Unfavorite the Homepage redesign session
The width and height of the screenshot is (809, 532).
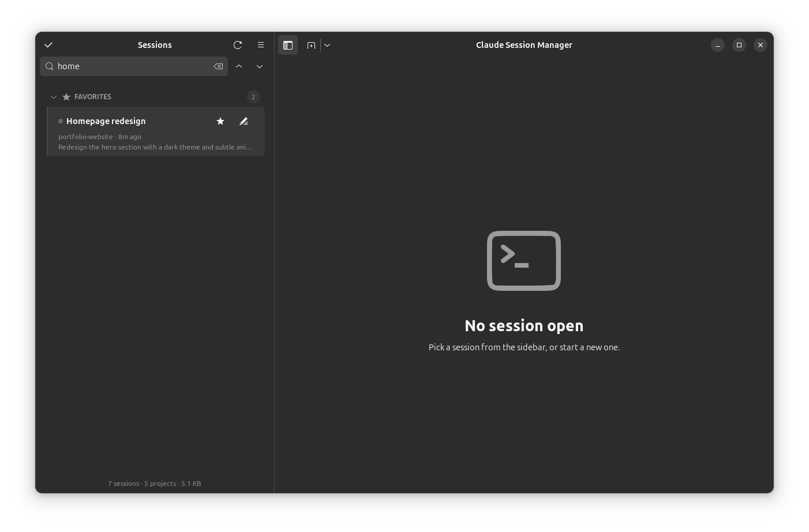pyautogui.click(x=220, y=121)
